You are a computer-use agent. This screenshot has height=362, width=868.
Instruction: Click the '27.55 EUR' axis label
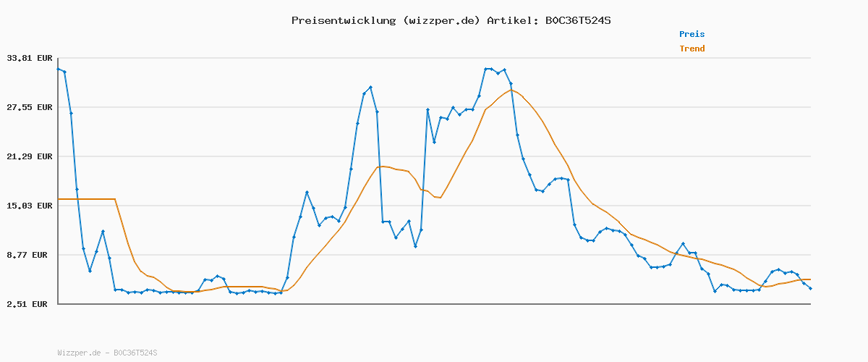[30, 107]
